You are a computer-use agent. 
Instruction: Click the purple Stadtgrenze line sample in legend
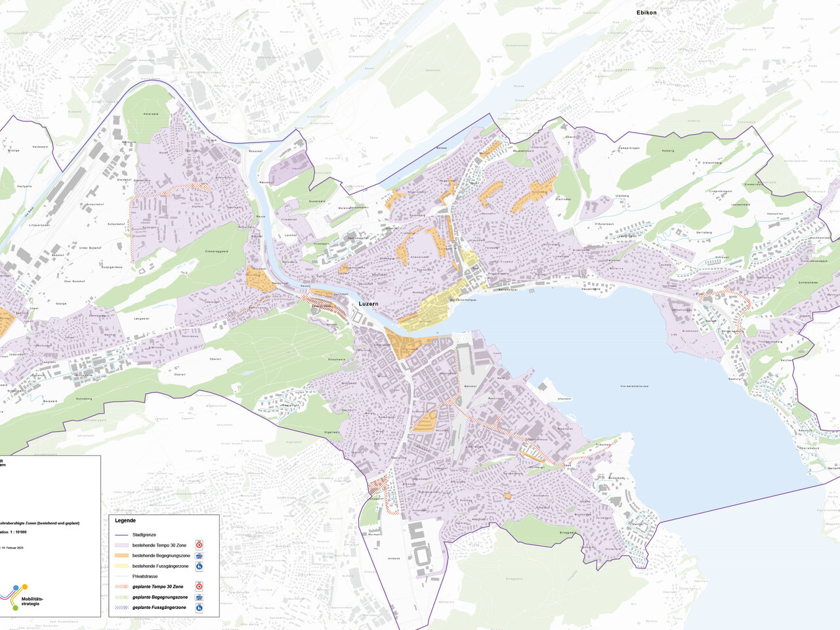tap(121, 535)
